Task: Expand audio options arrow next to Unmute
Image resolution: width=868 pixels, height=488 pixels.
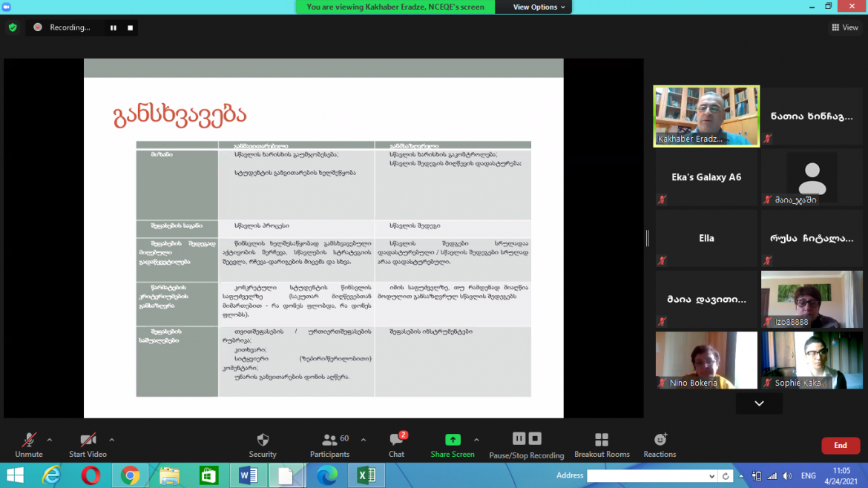Action: (x=50, y=439)
